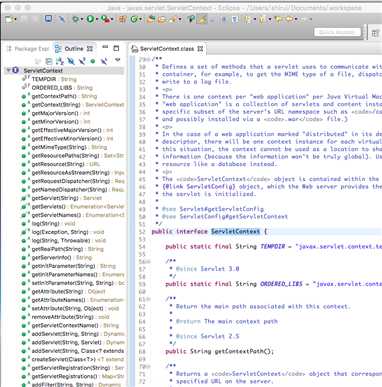The height and width of the screenshot is (387, 382).
Task: Click TEMPDIR constant in the editor code
Action: (x=272, y=246)
